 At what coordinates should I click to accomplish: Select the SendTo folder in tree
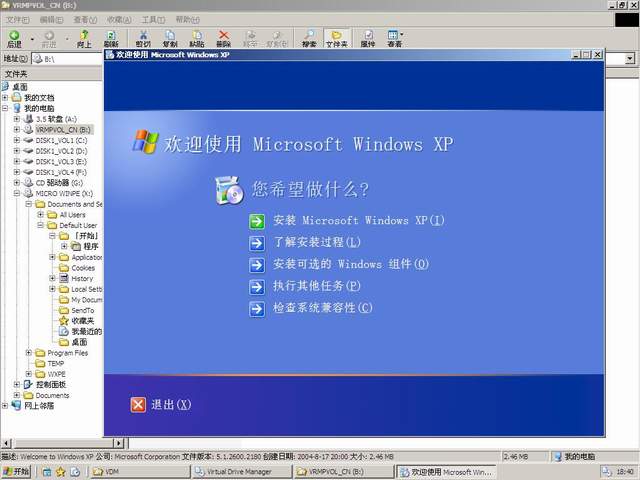[x=83, y=311]
